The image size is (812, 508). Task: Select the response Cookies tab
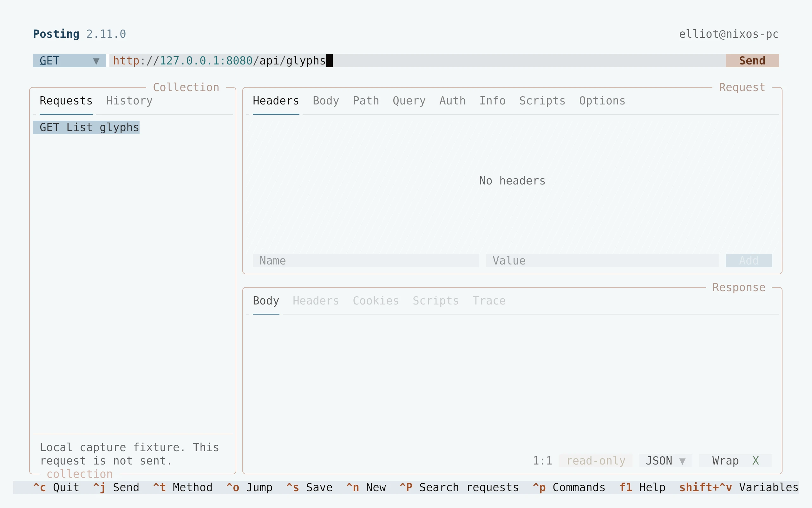pos(376,301)
